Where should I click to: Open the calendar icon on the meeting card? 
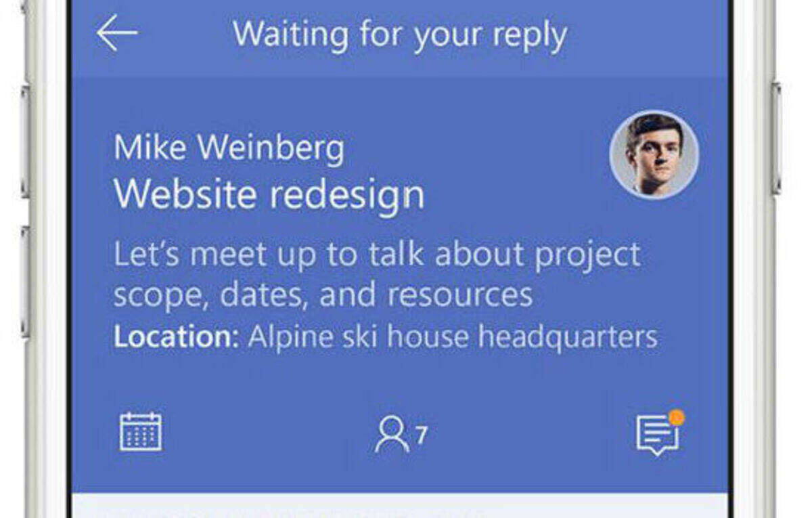141,431
